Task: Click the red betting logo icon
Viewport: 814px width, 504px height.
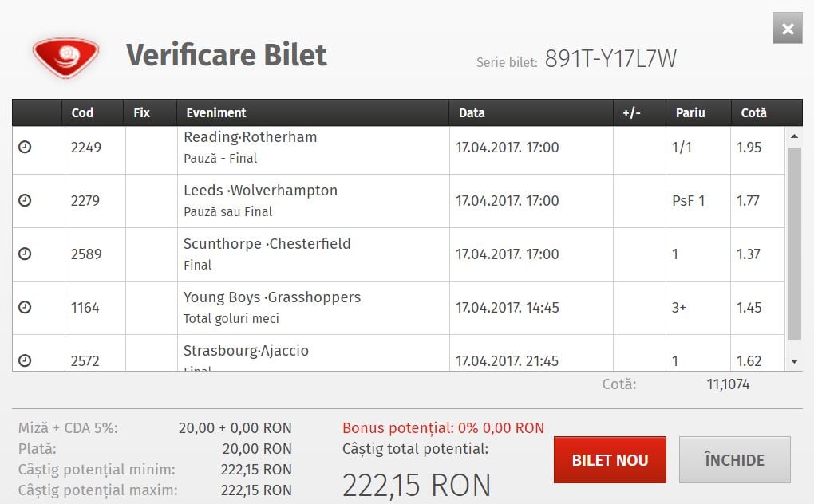Action: click(x=65, y=57)
